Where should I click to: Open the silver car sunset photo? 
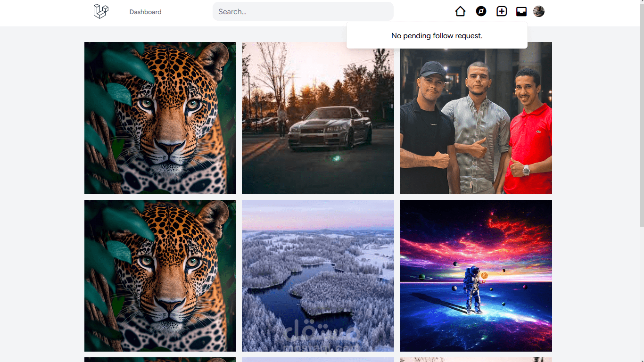pyautogui.click(x=318, y=118)
